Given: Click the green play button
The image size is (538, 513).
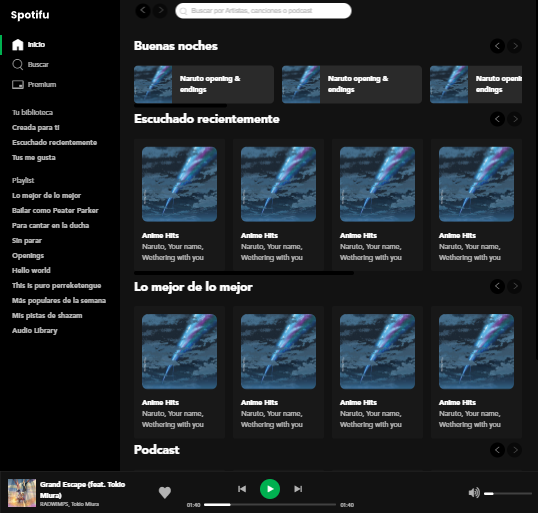Looking at the screenshot, I should (x=270, y=489).
